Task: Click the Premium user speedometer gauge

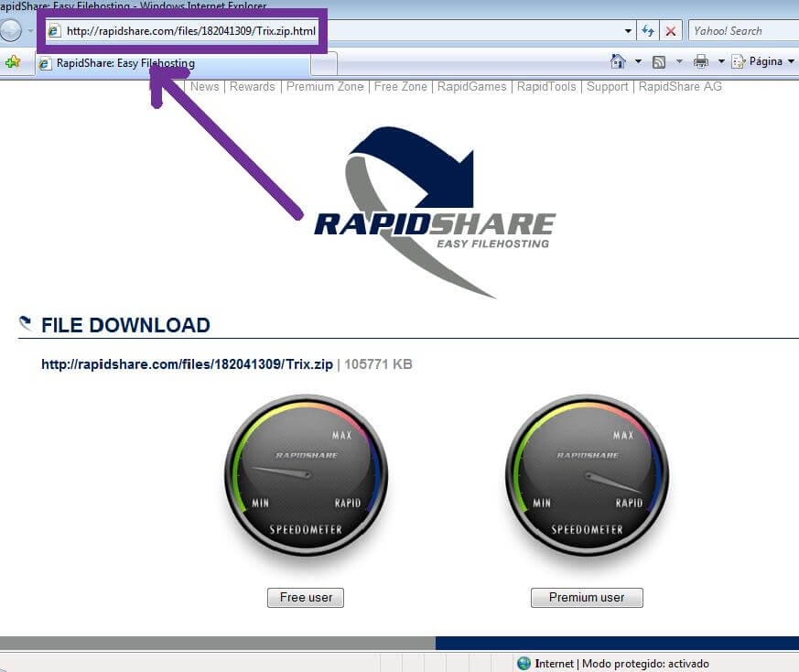Action: click(588, 476)
